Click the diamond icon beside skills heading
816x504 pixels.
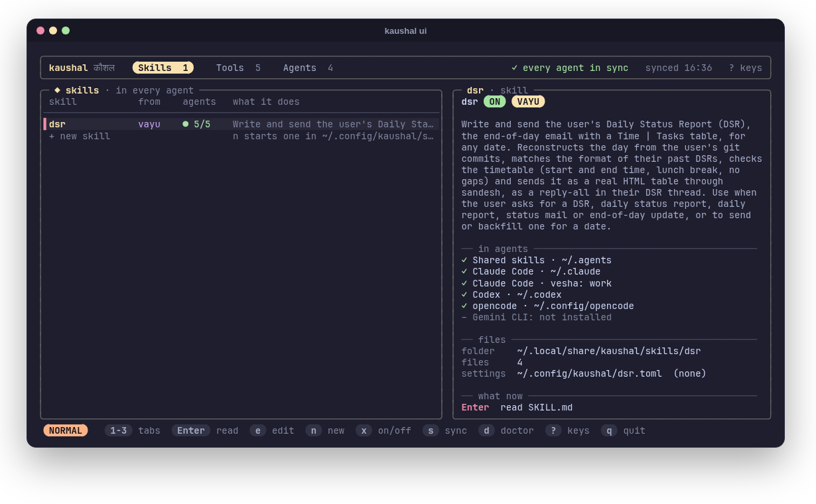[x=57, y=90]
